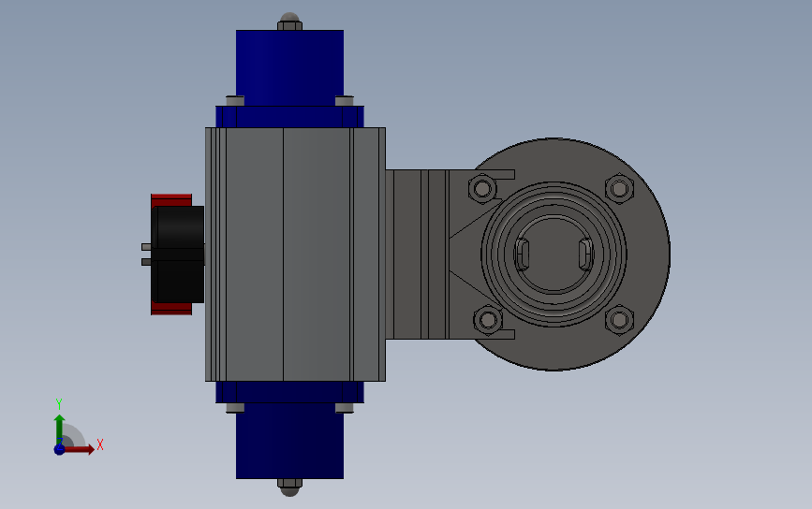Screen dimensions: 812x509
Task: Click the red X axis label
Action: pos(100,444)
